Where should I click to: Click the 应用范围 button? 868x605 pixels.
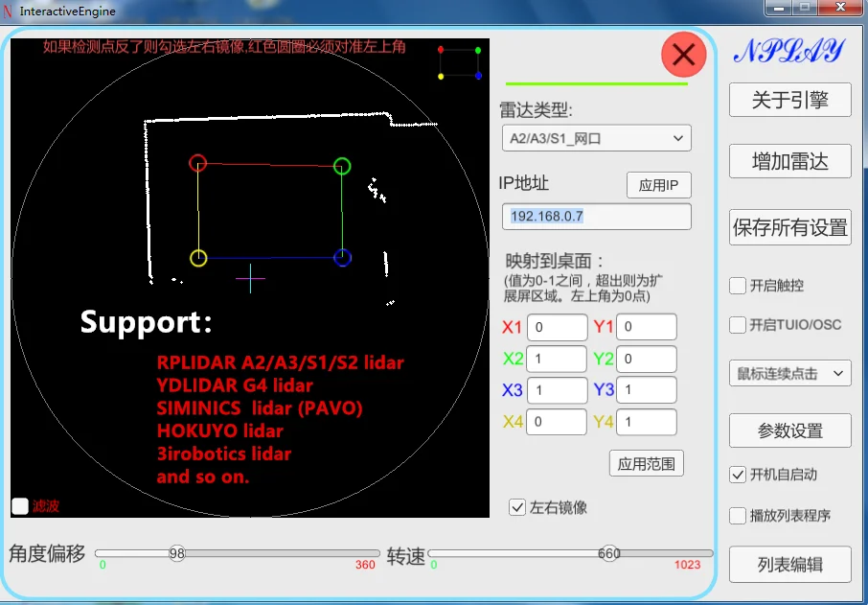646,463
